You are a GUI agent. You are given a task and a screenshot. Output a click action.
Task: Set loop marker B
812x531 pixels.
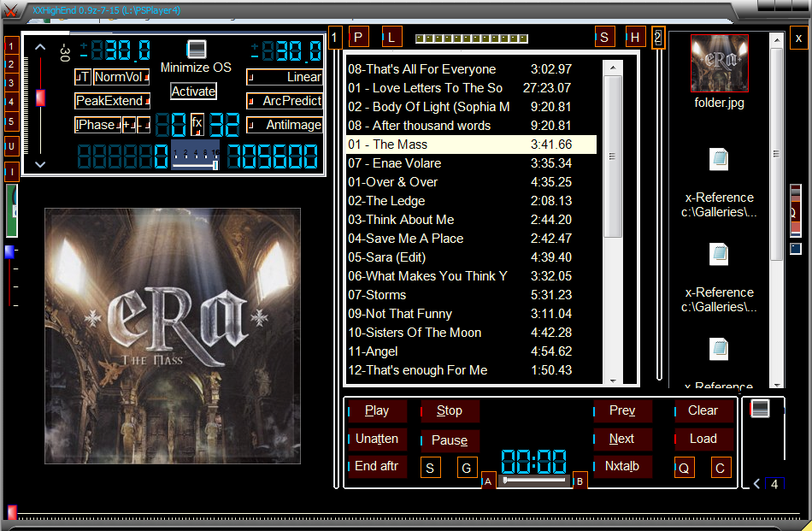[x=580, y=481]
